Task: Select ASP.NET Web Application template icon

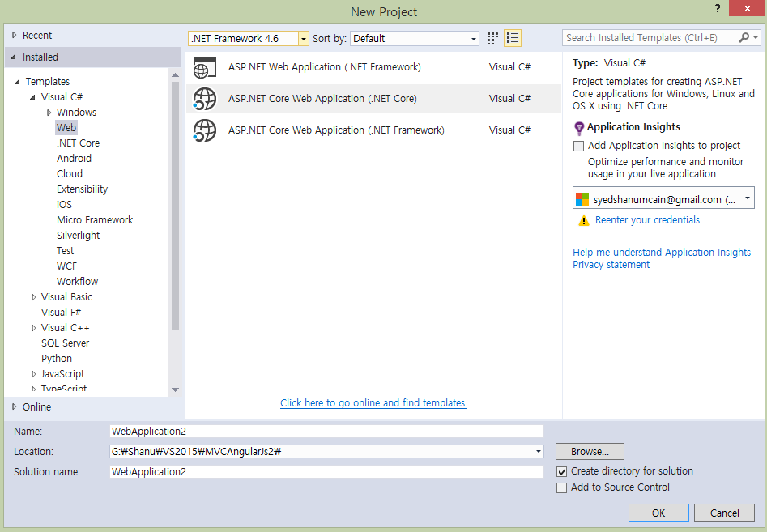Action: pyautogui.click(x=204, y=67)
